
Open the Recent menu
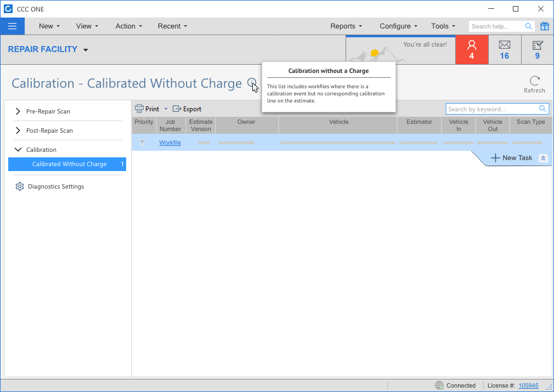172,26
